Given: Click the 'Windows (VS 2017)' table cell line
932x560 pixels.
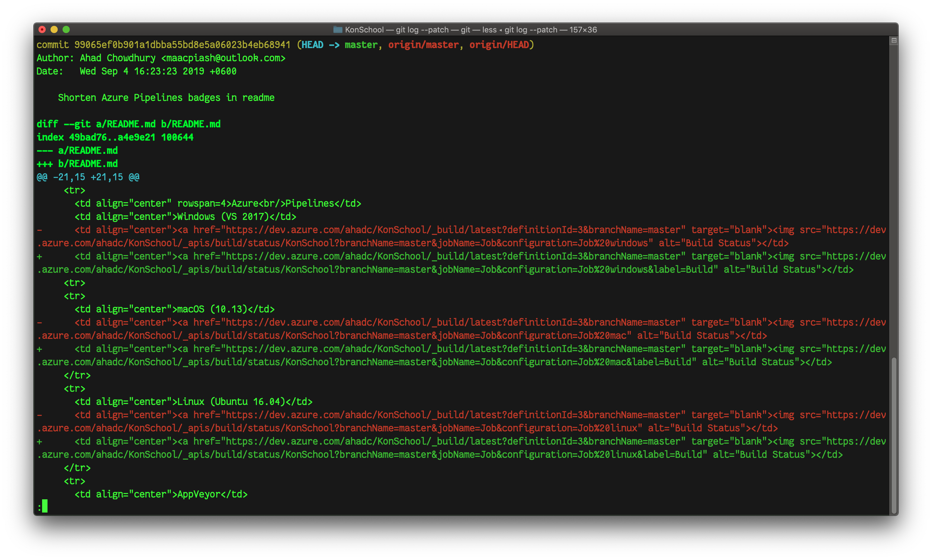Looking at the screenshot, I should [x=185, y=217].
